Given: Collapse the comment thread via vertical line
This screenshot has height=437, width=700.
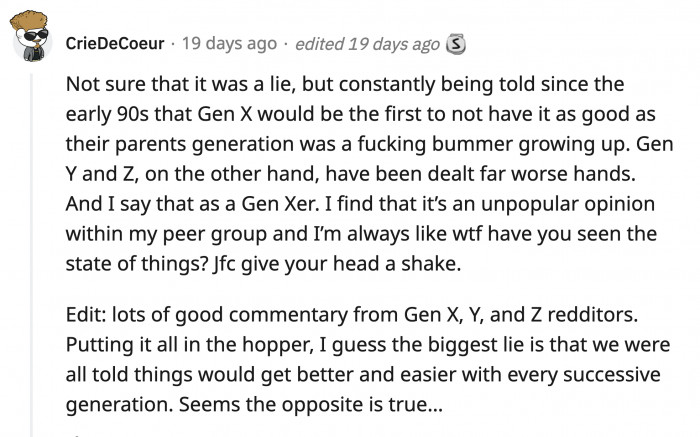Looking at the screenshot, I should pyautogui.click(x=31, y=250).
